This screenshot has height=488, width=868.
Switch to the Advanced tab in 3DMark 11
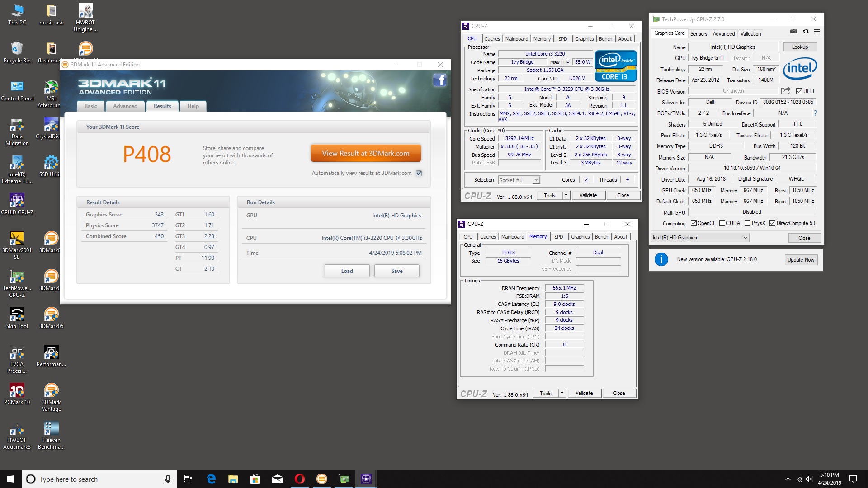click(x=125, y=106)
